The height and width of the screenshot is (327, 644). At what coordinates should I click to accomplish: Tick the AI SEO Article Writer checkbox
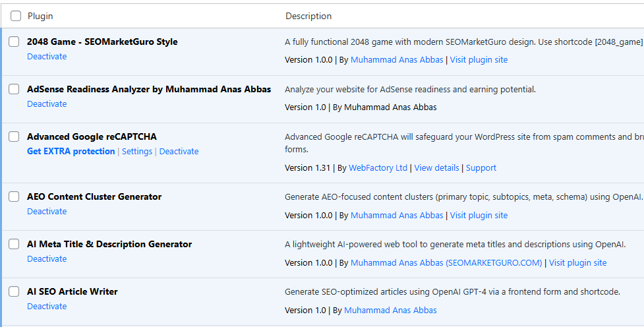(x=14, y=292)
